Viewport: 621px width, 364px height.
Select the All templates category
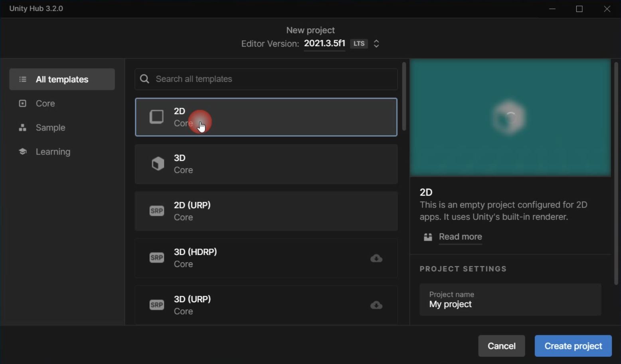[62, 79]
